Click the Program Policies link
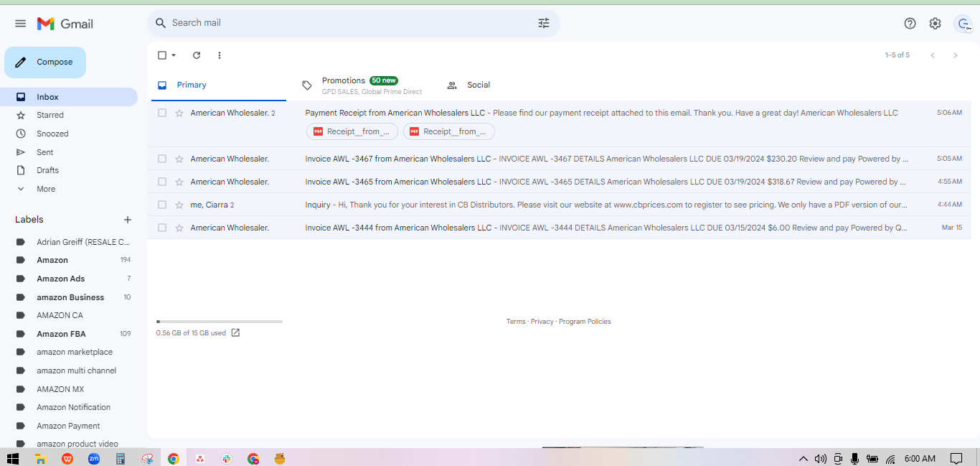This screenshot has height=466, width=980. (x=585, y=322)
